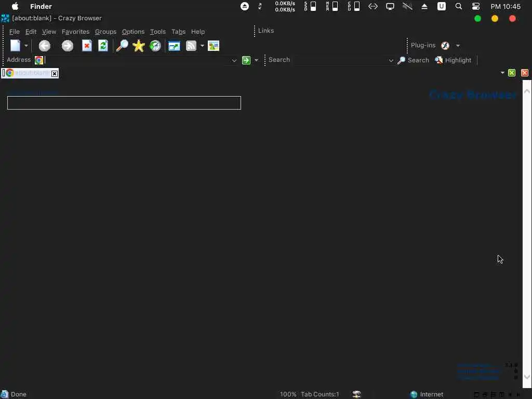Click the Links toolbar label
The height and width of the screenshot is (399, 532).
[x=265, y=31]
